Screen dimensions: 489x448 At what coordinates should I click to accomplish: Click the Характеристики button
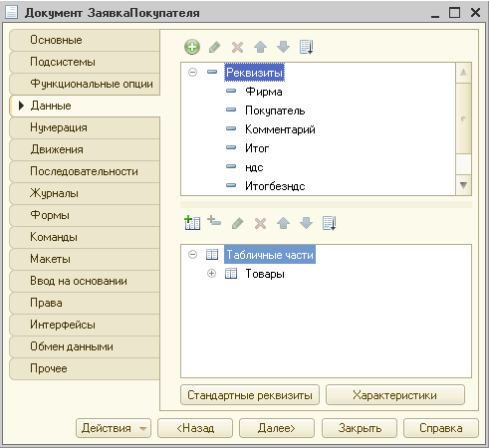[395, 395]
